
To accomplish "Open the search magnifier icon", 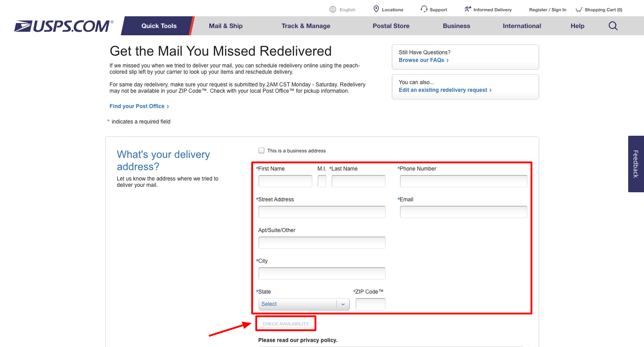I will pyautogui.click(x=613, y=26).
